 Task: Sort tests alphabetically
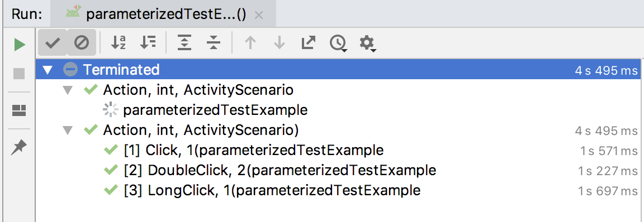[x=119, y=42]
